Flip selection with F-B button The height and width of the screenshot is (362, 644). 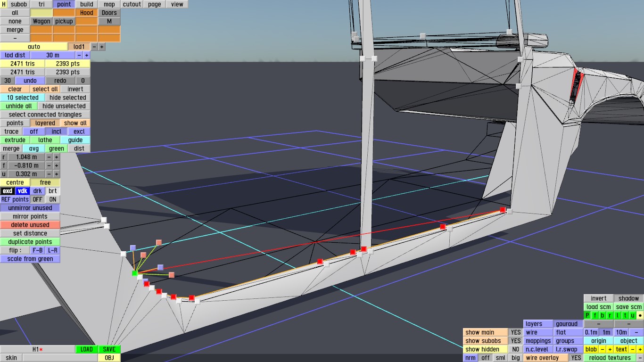(x=37, y=250)
